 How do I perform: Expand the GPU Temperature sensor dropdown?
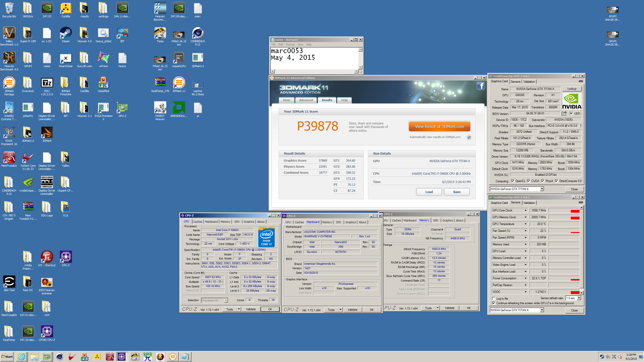(x=526, y=224)
